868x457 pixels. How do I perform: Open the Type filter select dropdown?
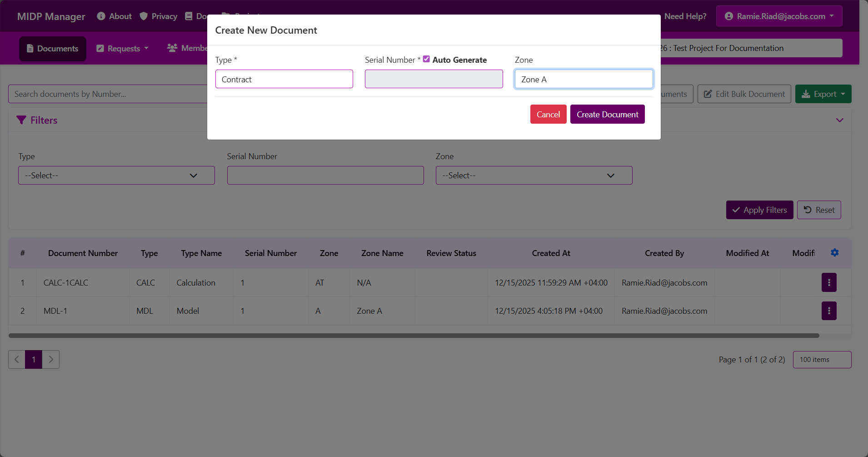tap(116, 176)
